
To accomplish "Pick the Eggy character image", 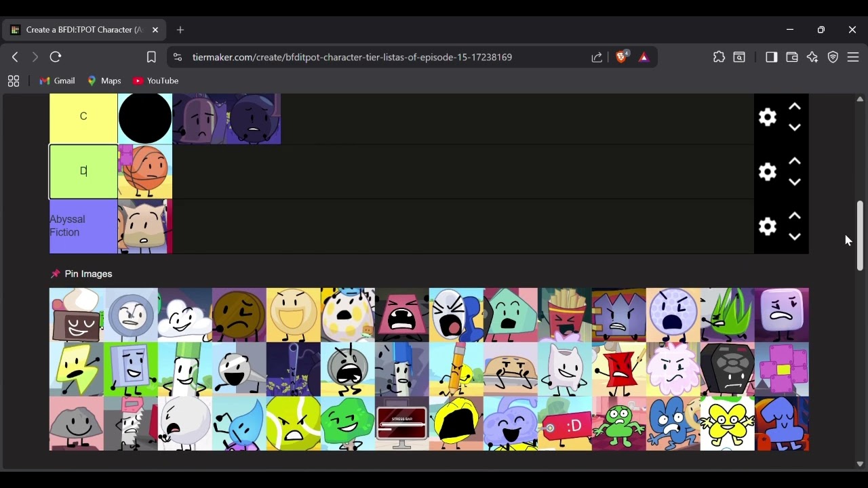I will pos(348,315).
